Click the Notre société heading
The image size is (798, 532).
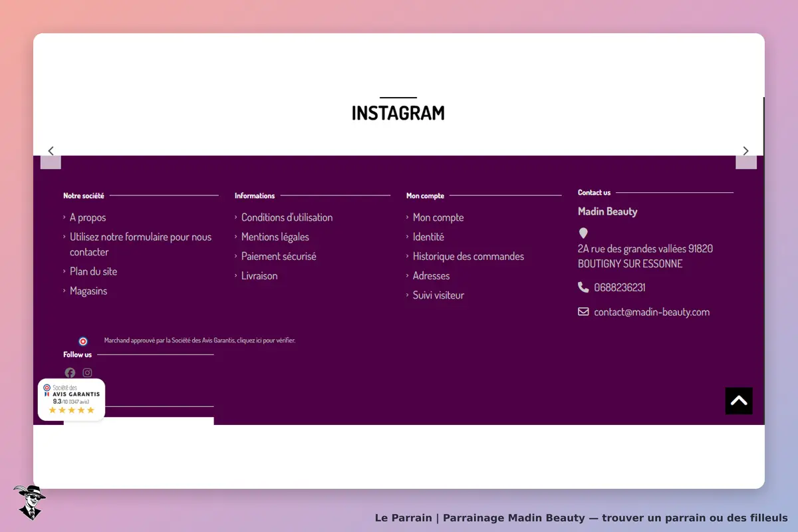[x=84, y=196]
